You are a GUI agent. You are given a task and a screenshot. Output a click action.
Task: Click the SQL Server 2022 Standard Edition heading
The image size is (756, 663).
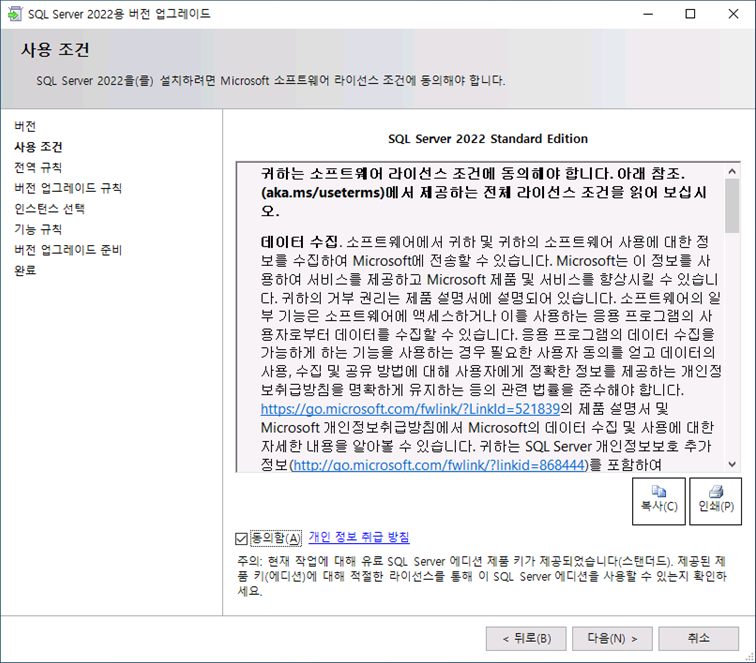tap(488, 139)
